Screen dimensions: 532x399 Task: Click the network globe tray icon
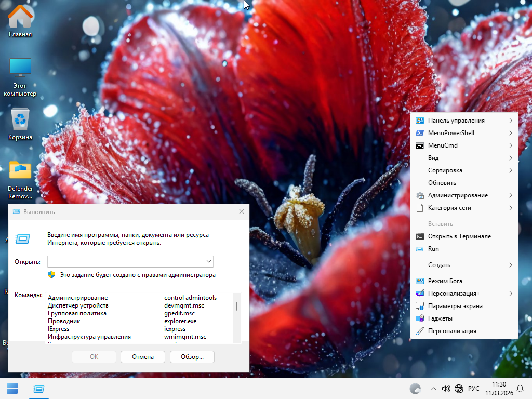pos(459,388)
